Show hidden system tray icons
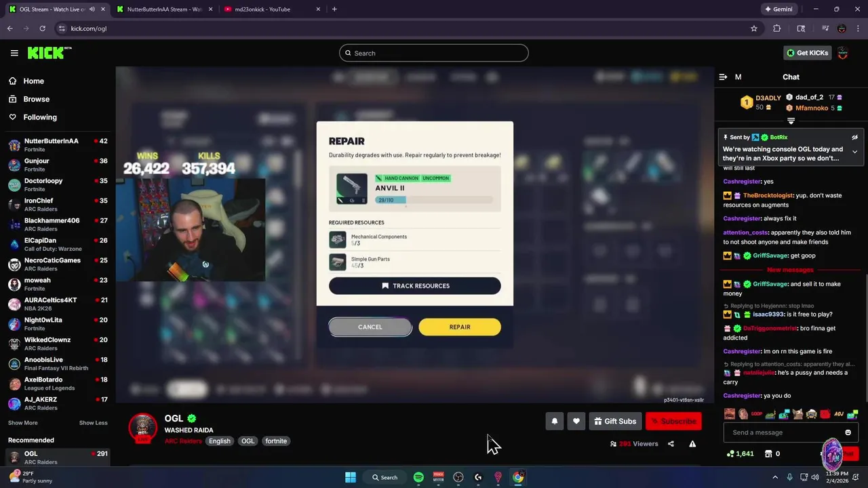 coord(775,477)
